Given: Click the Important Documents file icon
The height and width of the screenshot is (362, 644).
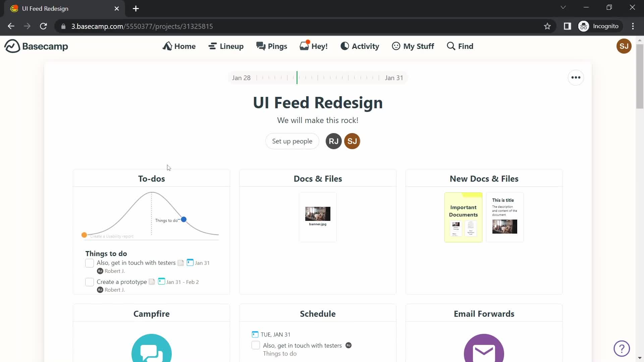Looking at the screenshot, I should [x=463, y=217].
